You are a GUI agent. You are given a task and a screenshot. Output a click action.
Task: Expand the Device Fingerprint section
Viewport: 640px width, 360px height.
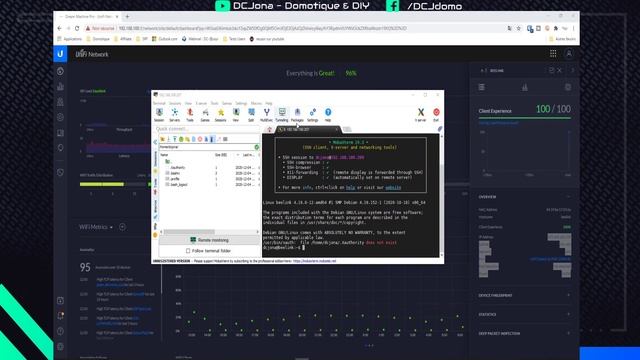click(x=568, y=295)
